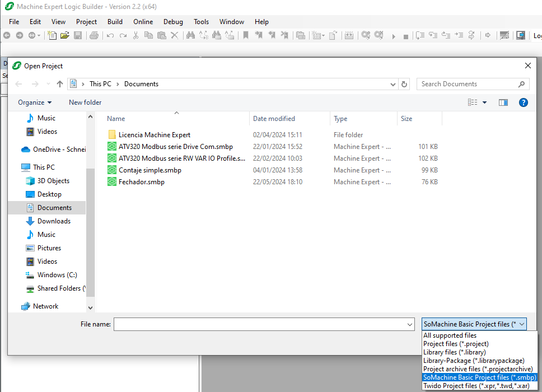Select 'Project files (*.project)' filter option
Viewport: 542px width, 392px height.
click(456, 344)
